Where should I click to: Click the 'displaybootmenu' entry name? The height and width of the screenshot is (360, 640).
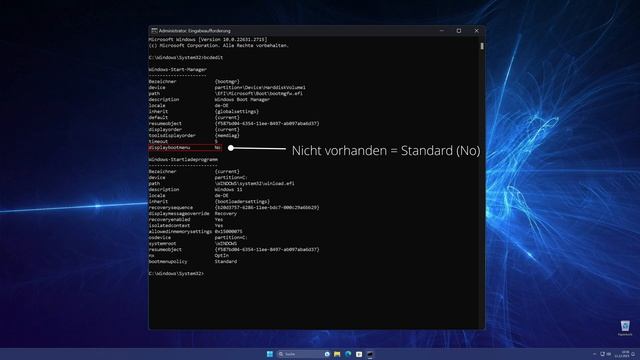[x=169, y=147]
